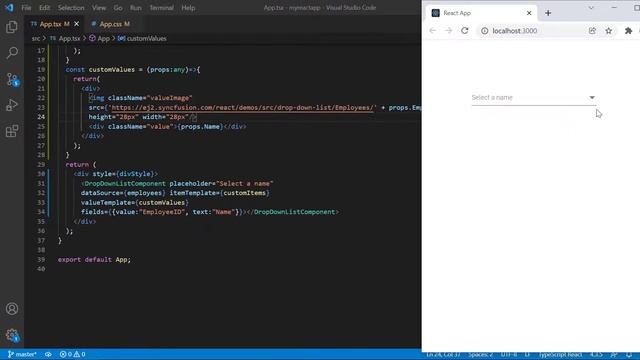Click the UTF-8 encoding indicator

[x=509, y=354]
